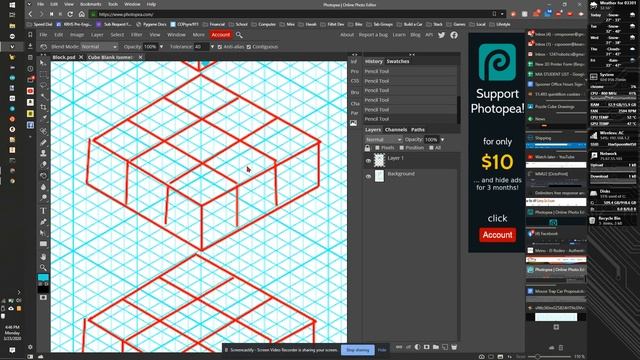Open the Tolerance dropdown arrow
The height and width of the screenshot is (360, 640).
(212, 47)
